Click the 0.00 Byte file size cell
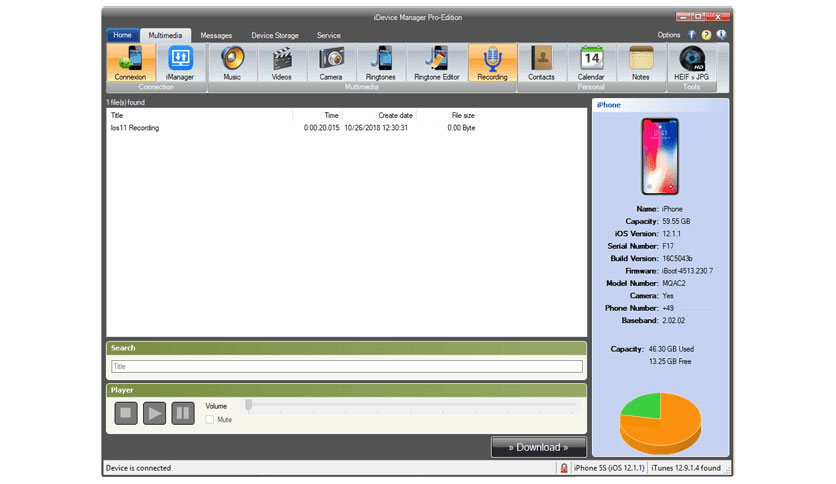 pyautogui.click(x=461, y=128)
